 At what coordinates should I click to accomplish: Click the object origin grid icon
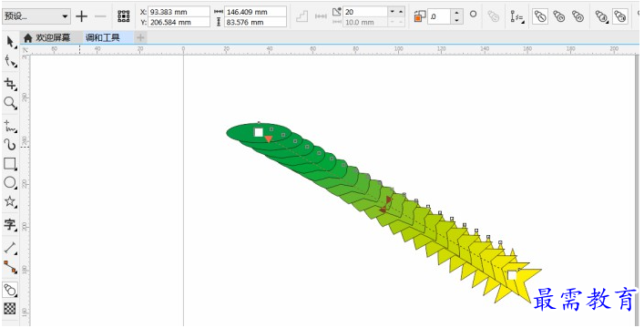pyautogui.click(x=124, y=16)
